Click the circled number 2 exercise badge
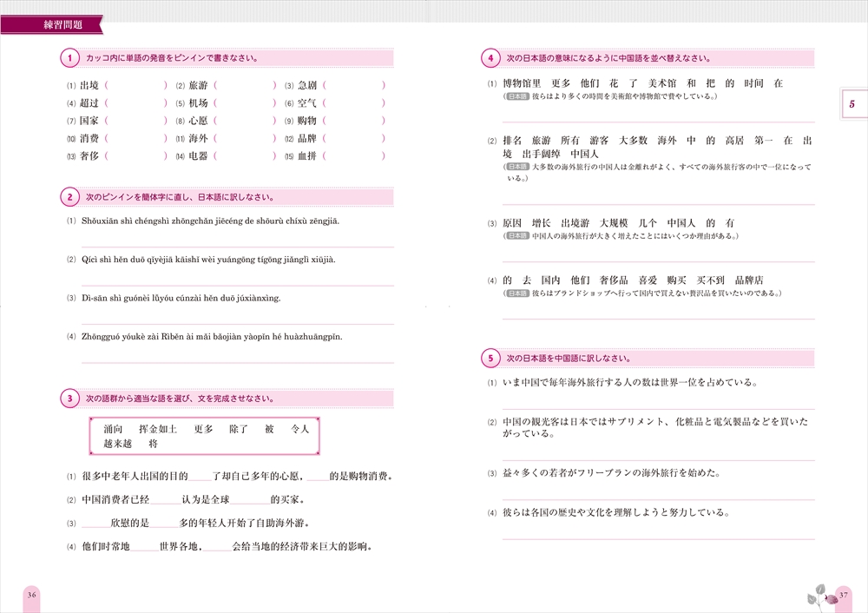 click(x=69, y=194)
